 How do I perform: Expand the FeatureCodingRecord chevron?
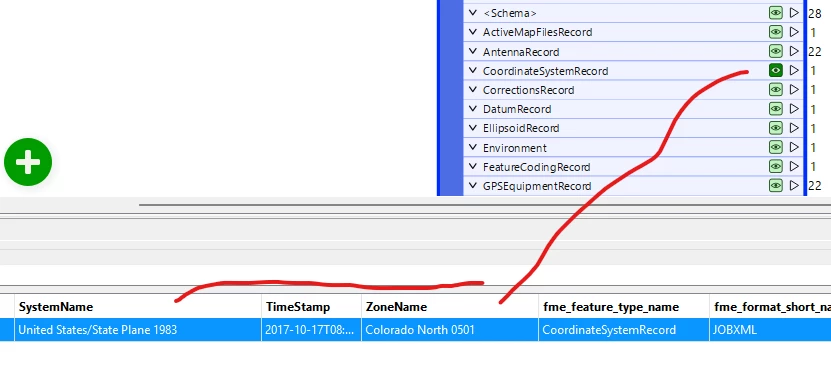(x=473, y=166)
